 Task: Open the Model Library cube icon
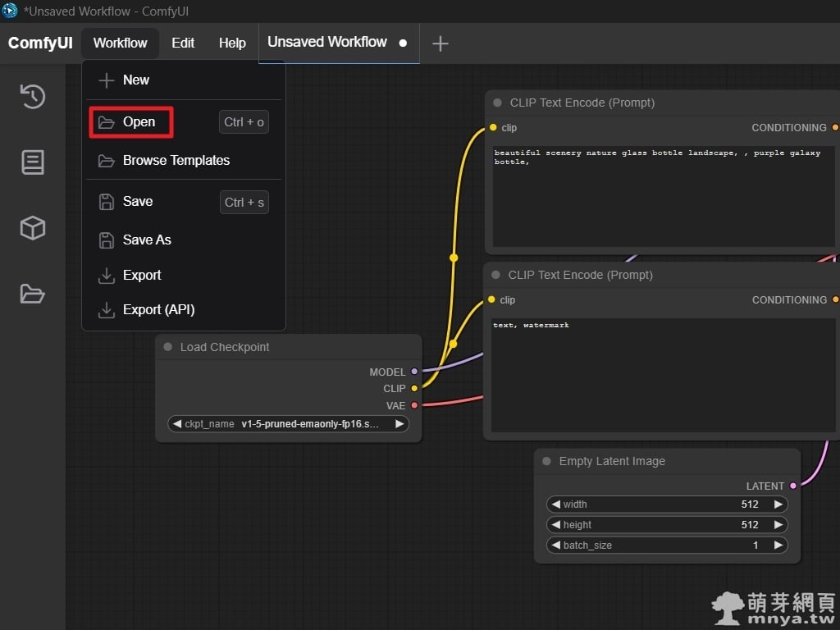pyautogui.click(x=32, y=227)
